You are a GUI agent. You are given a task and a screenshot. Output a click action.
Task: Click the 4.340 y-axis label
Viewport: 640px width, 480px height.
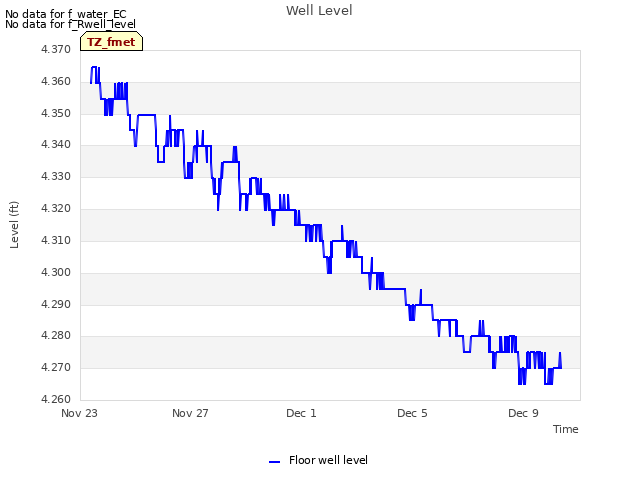point(56,144)
